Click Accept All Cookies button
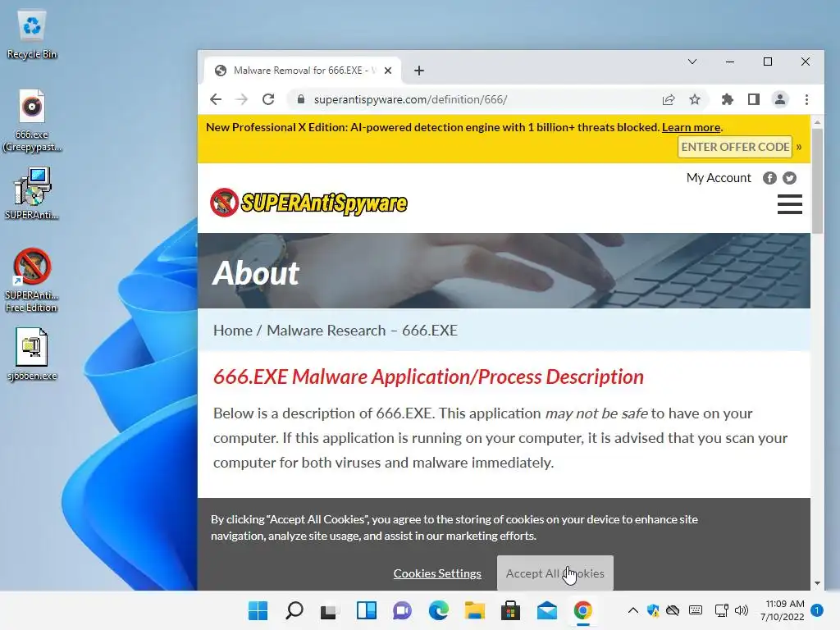This screenshot has height=630, width=840. (x=555, y=573)
